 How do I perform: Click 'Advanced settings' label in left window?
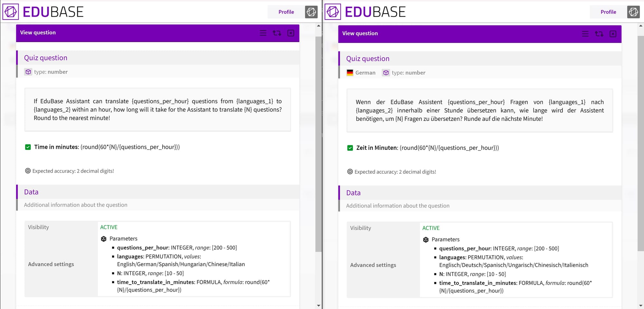[x=51, y=264]
